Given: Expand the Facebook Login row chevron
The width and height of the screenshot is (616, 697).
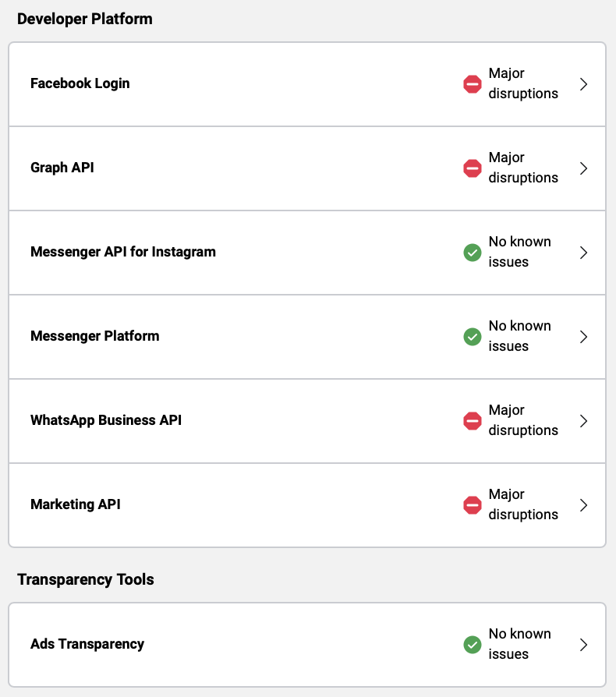Looking at the screenshot, I should point(583,84).
